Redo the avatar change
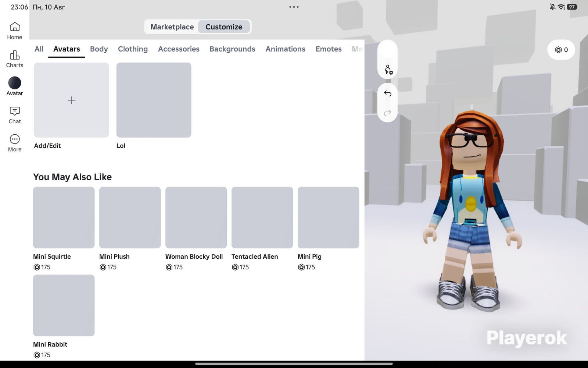The height and width of the screenshot is (368, 588). (x=388, y=112)
